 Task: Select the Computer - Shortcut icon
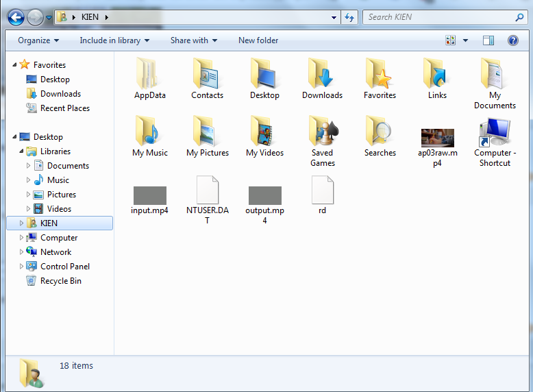click(495, 142)
